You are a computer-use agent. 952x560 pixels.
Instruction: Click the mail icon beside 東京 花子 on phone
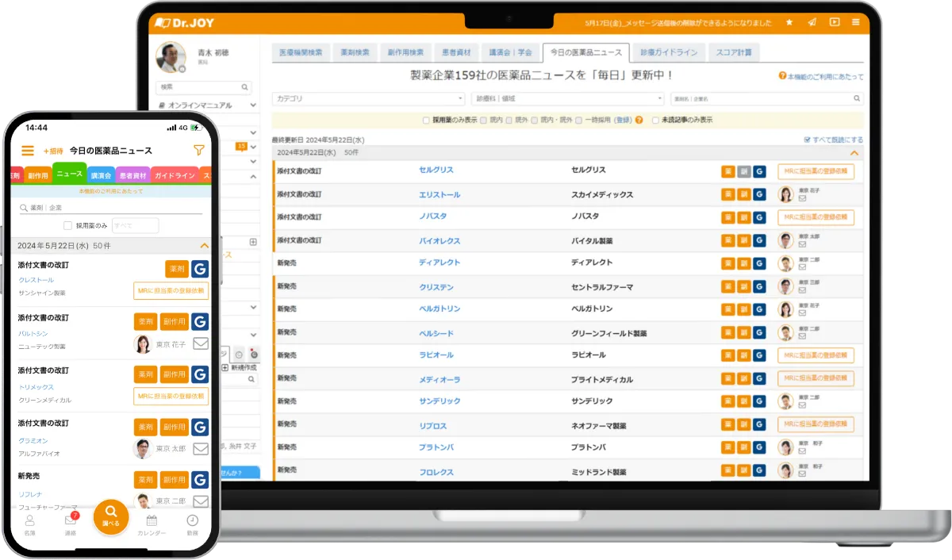[x=201, y=343]
